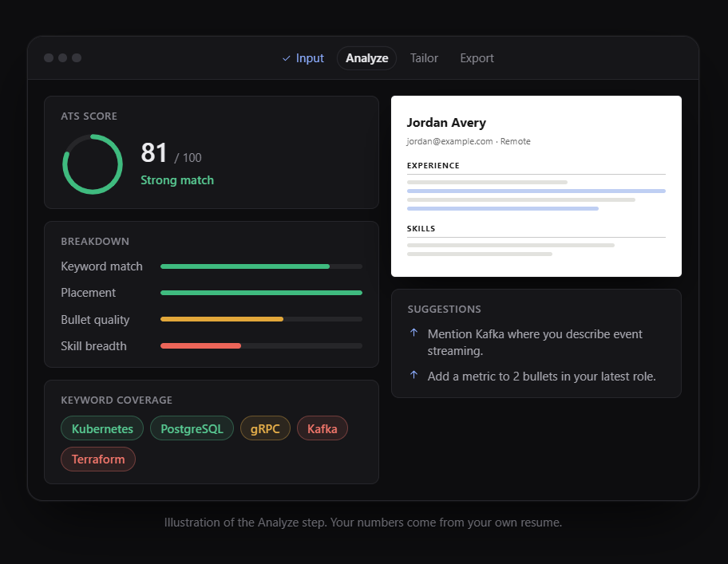Click the Kubernetes keyword chip
The width and height of the screenshot is (728, 564).
tap(102, 428)
